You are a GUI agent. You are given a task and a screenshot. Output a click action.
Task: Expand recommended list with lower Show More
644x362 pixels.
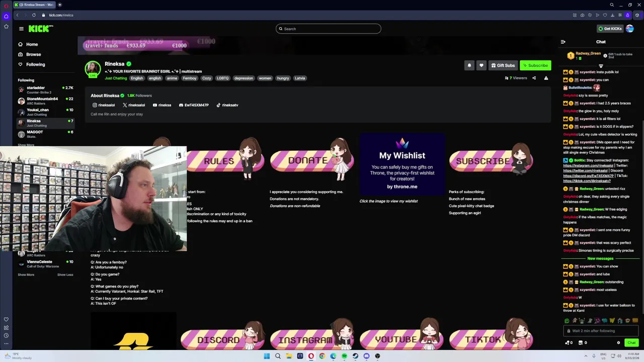coord(26,275)
